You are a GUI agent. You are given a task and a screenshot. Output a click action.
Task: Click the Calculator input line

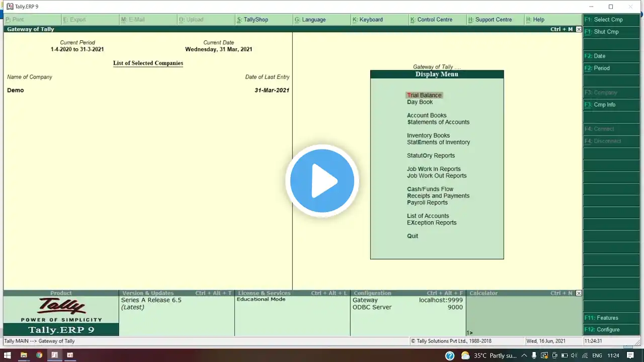pyautogui.click(x=523, y=333)
